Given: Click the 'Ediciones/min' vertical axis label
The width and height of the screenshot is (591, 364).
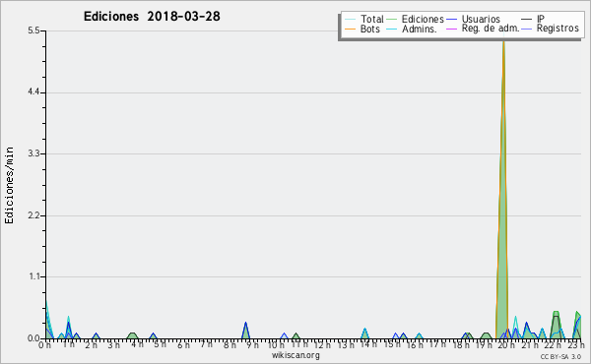Looking at the screenshot, I should click(9, 186).
